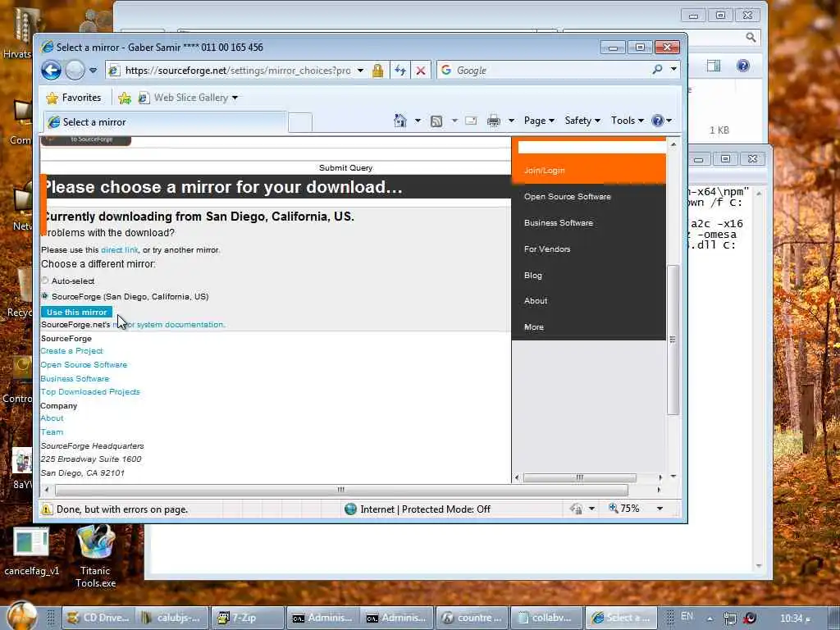
Task: Open the collabv Notepad taskbar button
Action: click(x=546, y=618)
